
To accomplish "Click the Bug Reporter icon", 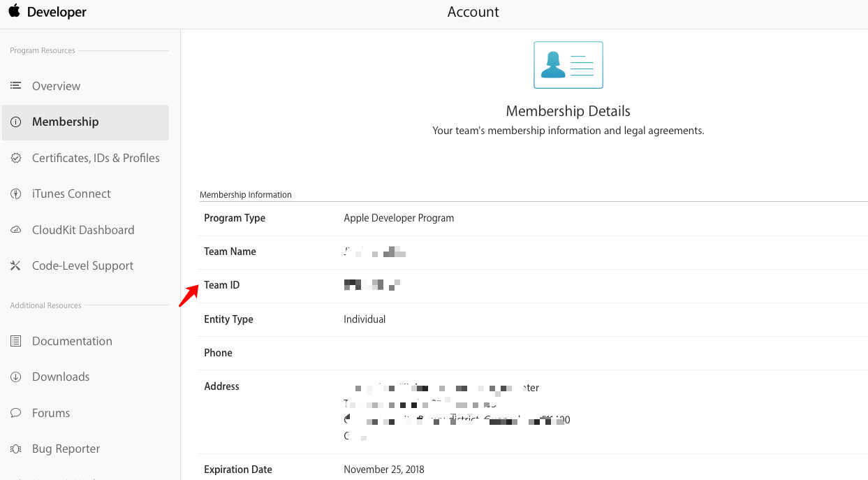I will (x=16, y=449).
